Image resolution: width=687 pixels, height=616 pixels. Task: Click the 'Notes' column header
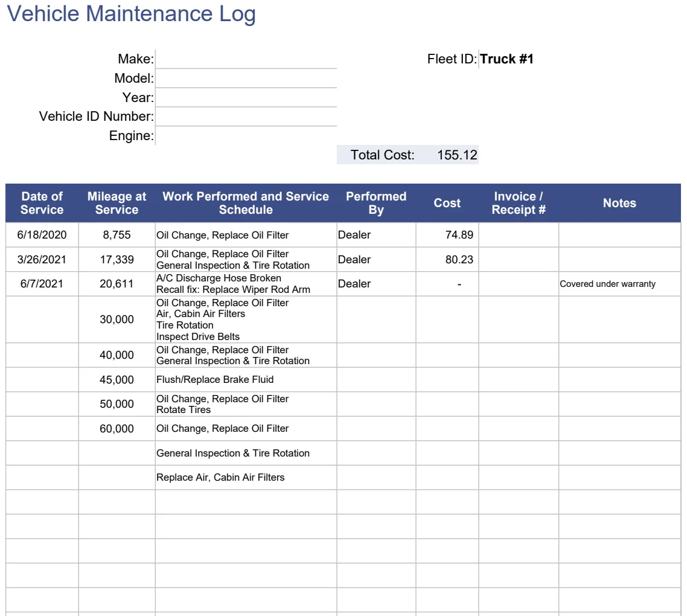click(619, 203)
